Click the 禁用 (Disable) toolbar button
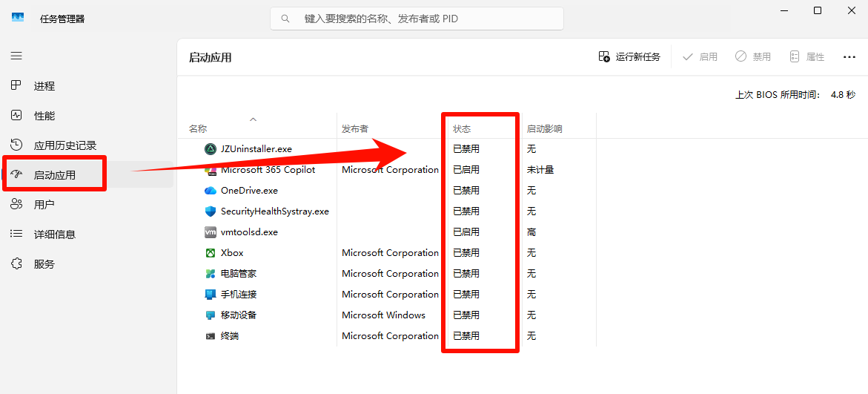The image size is (868, 394). tap(753, 57)
